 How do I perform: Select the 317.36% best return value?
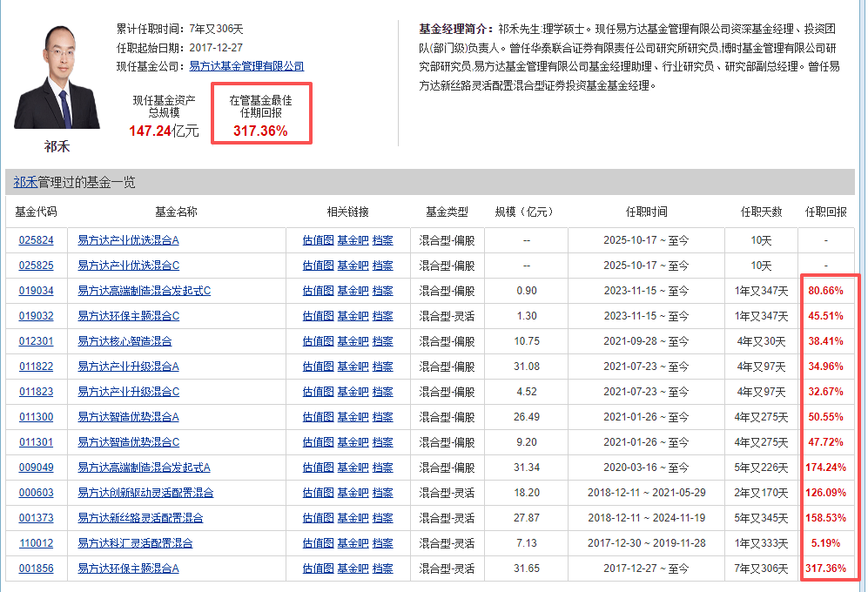click(x=260, y=131)
